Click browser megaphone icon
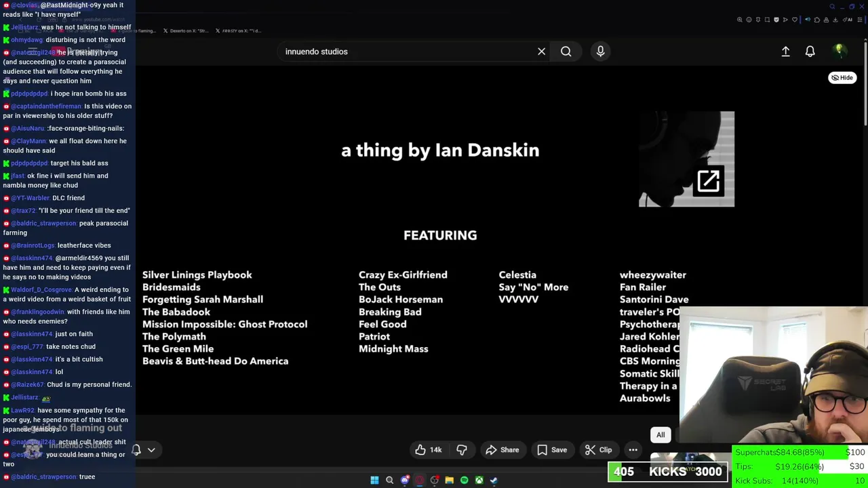 808,20
